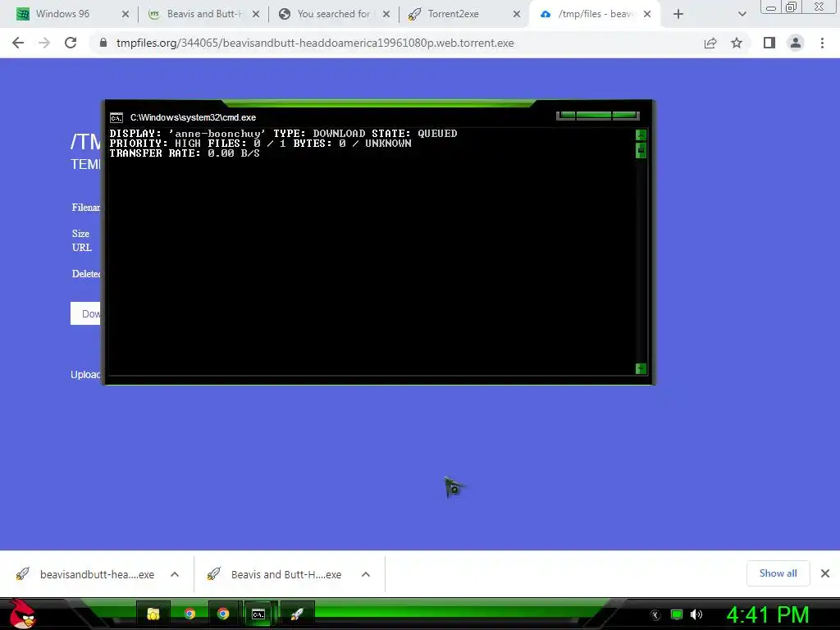Switch to Beavis and Butt-H tab
Screen dimensions: 840x630
point(203,14)
